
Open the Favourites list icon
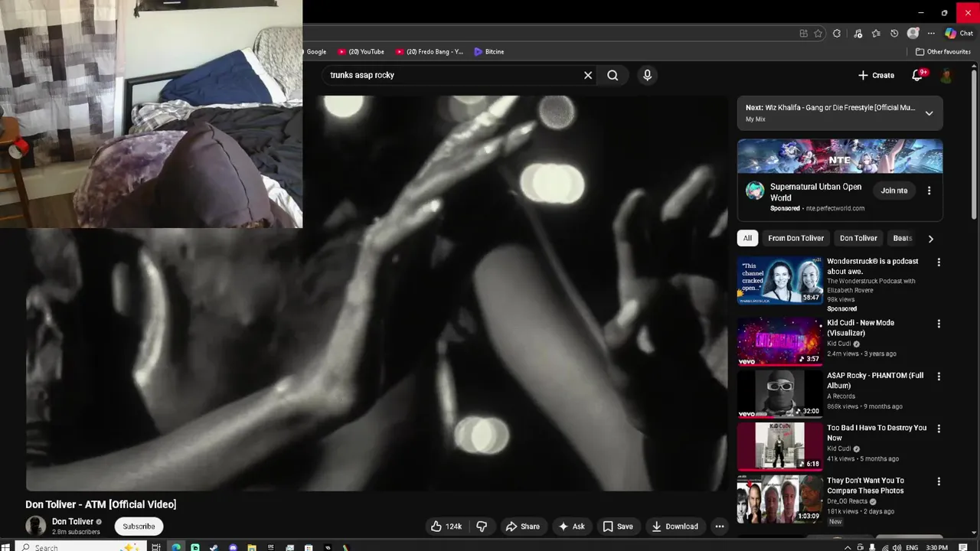pyautogui.click(x=876, y=34)
